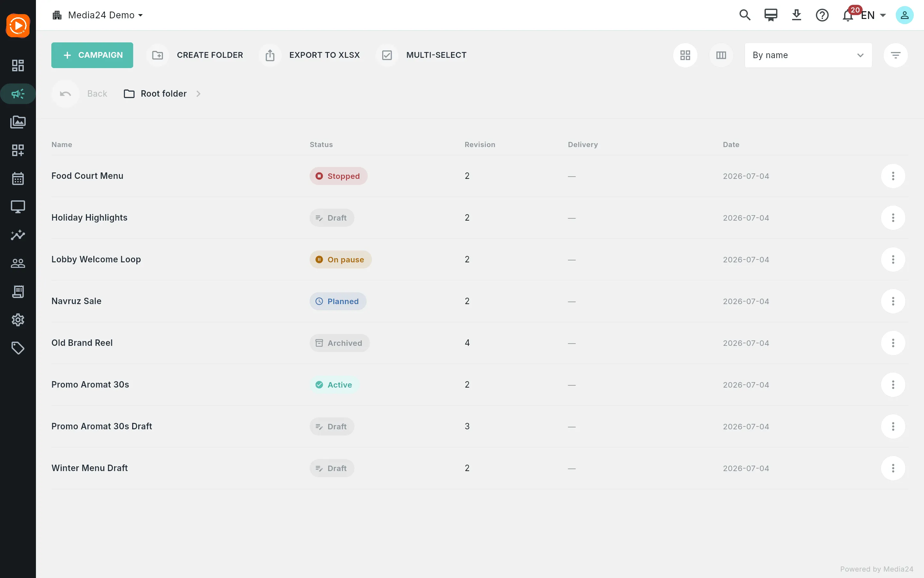Screen dimensions: 924x578
Task: Open the campaigns megaphone sidebar icon
Action: tap(18, 94)
